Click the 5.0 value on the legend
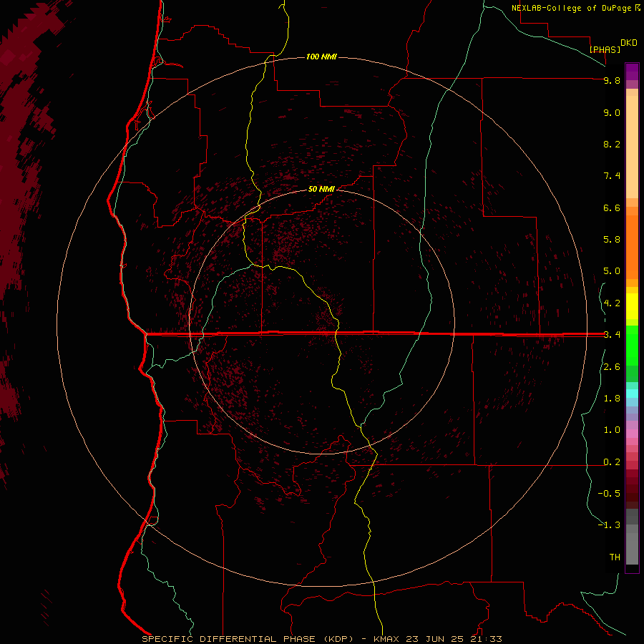 coord(612,271)
